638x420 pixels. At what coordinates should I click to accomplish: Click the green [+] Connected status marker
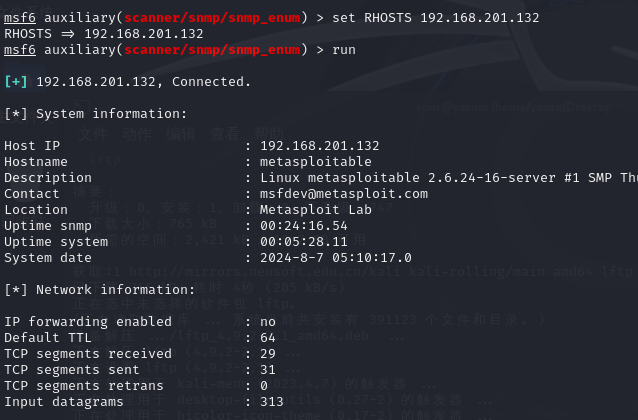(16, 81)
